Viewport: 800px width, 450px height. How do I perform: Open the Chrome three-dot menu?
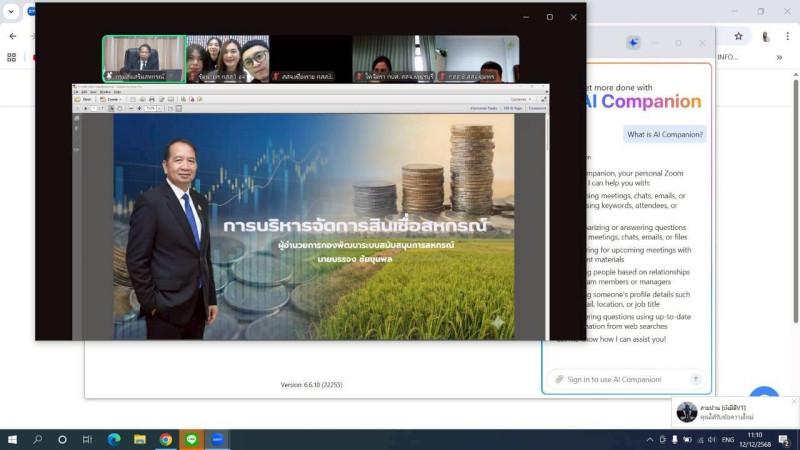[x=787, y=36]
